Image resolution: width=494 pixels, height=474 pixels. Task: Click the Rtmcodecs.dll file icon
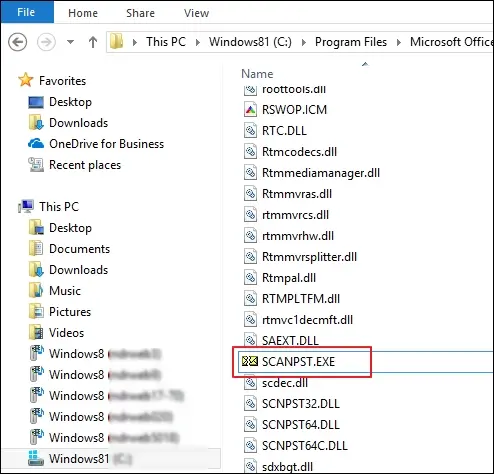click(250, 152)
